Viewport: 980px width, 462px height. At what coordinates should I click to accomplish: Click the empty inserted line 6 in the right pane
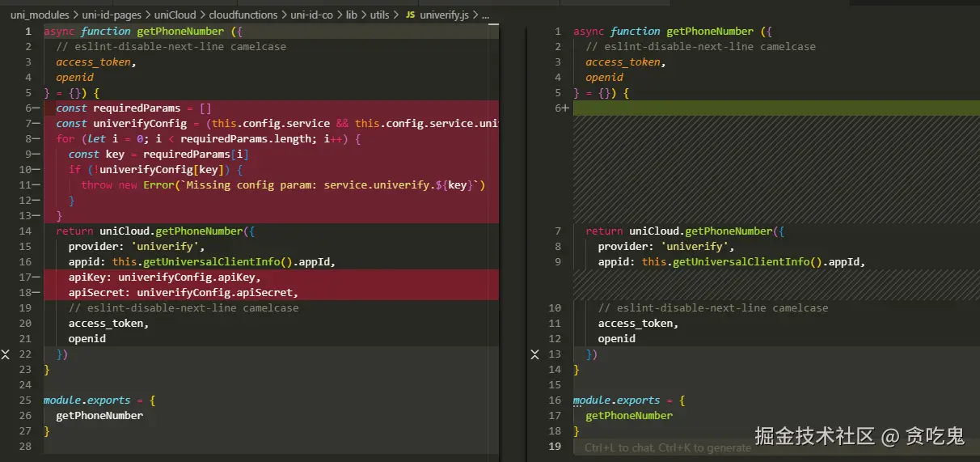pyautogui.click(x=776, y=108)
